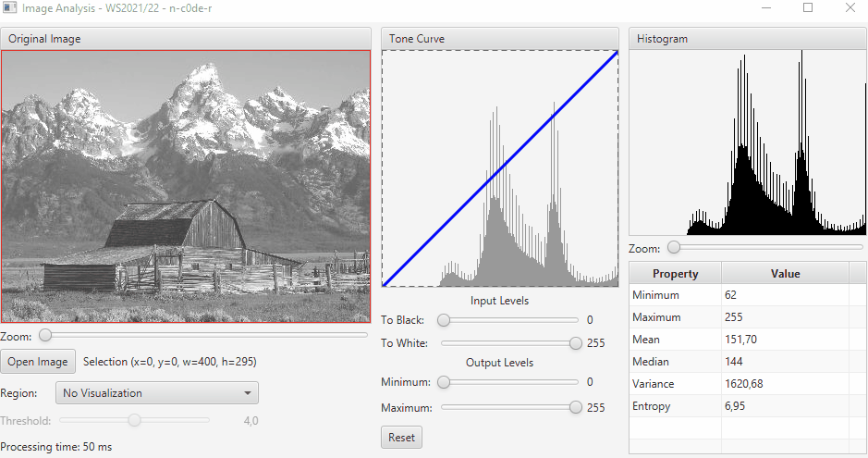Click the Reset button under tone curve

[x=401, y=438]
